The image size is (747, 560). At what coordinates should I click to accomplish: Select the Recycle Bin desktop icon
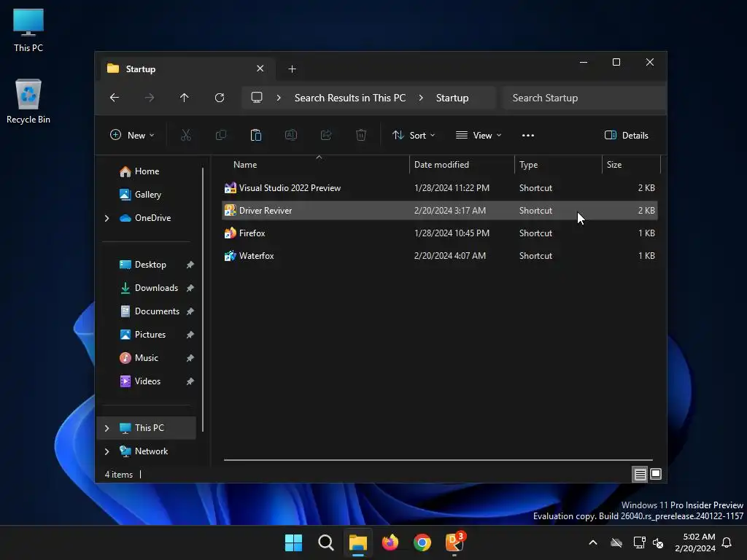[28, 101]
